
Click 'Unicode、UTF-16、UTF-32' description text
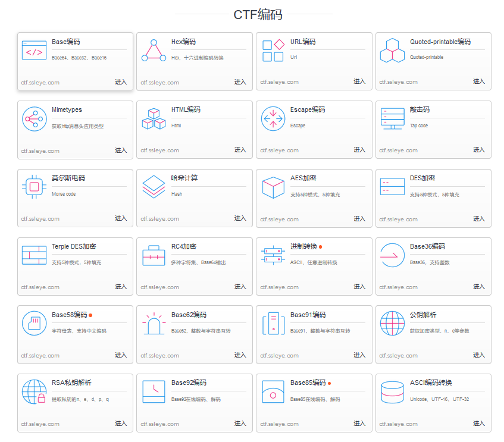tap(439, 399)
